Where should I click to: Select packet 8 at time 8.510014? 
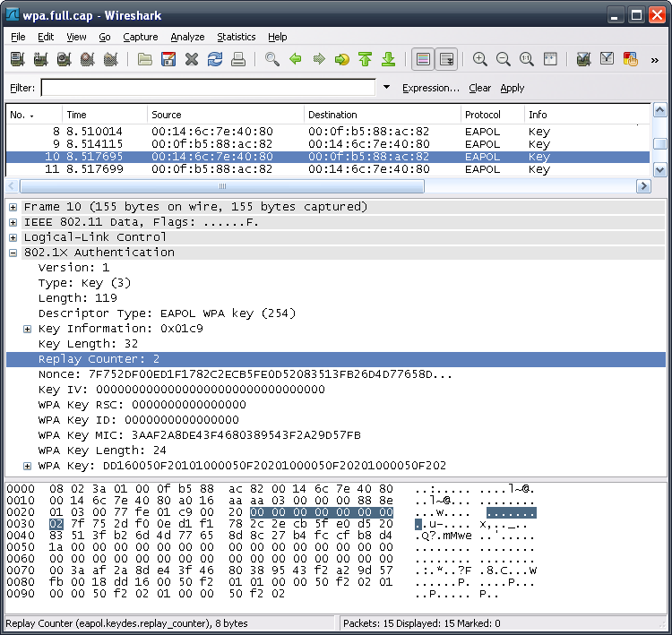[328, 131]
